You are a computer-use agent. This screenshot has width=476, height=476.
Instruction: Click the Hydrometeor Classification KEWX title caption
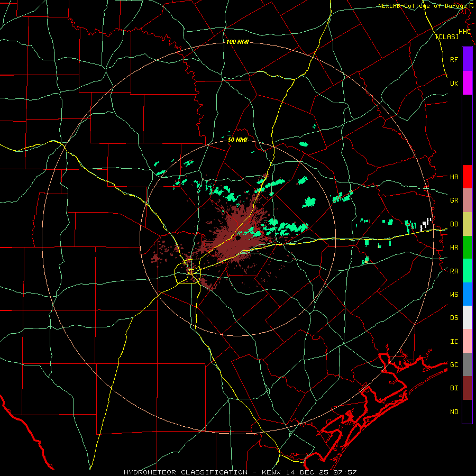pos(240,472)
